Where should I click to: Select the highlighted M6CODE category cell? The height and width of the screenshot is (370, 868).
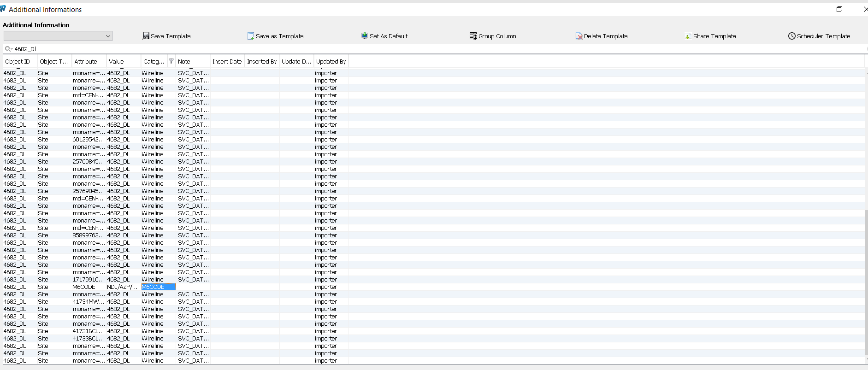click(158, 287)
